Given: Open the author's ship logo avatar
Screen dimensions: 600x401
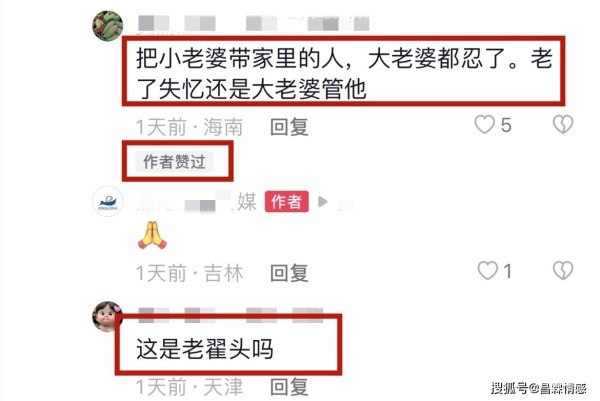Looking at the screenshot, I should point(108,202).
